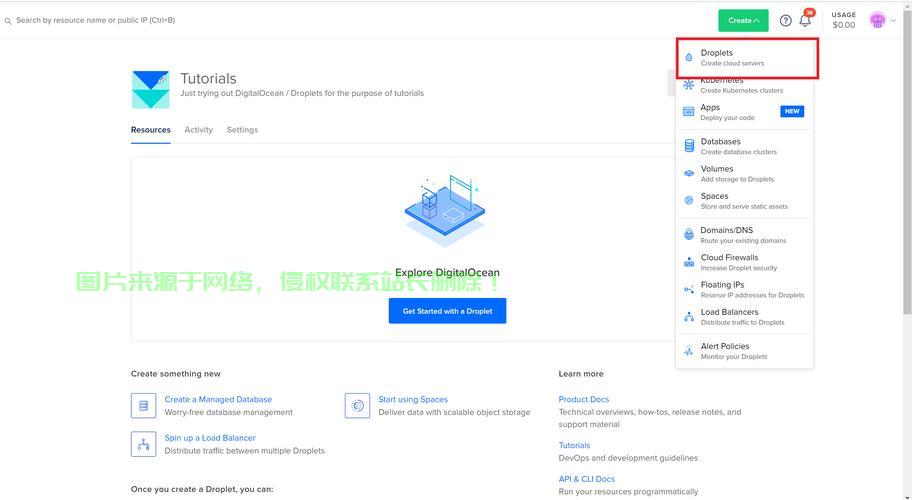Open Create a Managed Database link
Viewport: 912px width, 500px height.
click(x=218, y=399)
